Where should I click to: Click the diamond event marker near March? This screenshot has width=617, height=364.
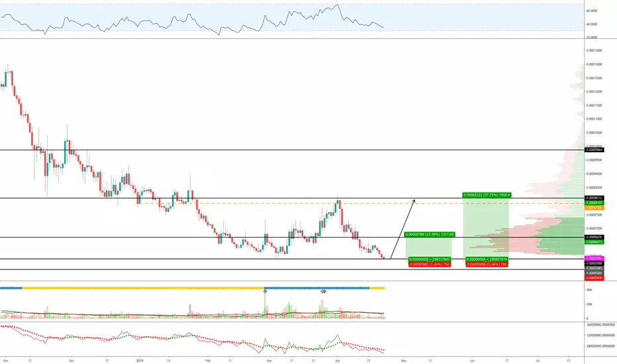coord(265,291)
